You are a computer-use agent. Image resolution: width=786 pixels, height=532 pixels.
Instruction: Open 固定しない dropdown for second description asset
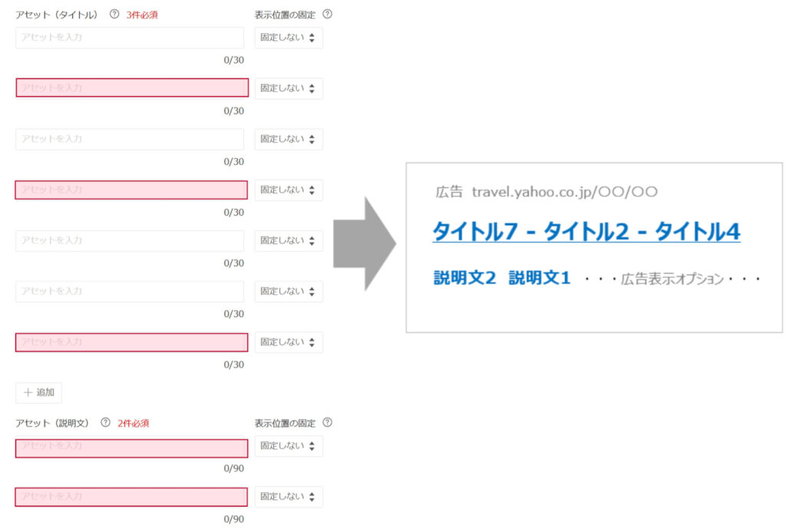pyautogui.click(x=289, y=497)
